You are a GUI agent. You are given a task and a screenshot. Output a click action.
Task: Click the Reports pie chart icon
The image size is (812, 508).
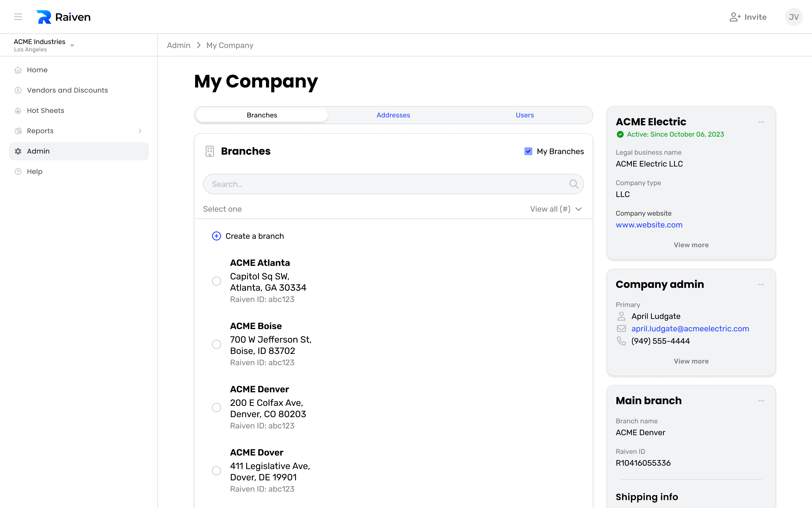(18, 131)
